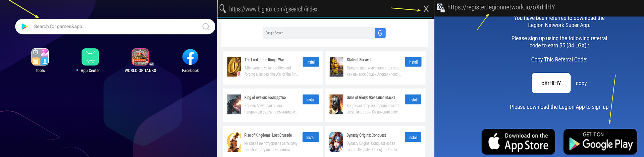Screen dimensions: 644x157
Task: Open King of Avalon dragon thumbnail
Action: point(234,104)
